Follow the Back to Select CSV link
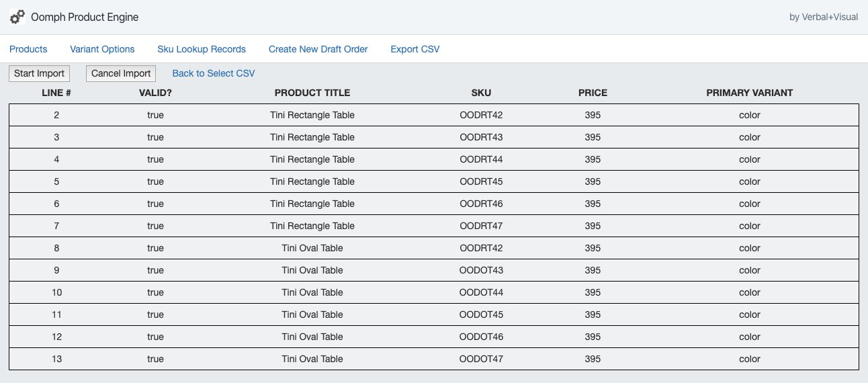The width and height of the screenshot is (868, 383). (x=214, y=73)
